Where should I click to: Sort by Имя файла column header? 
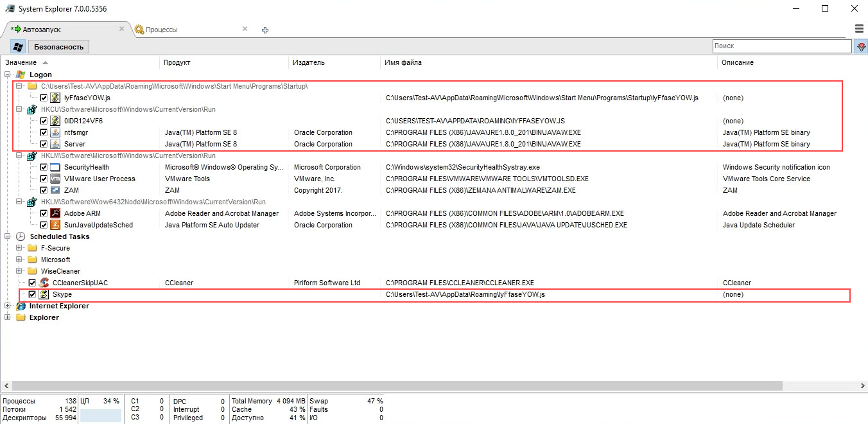click(x=548, y=62)
